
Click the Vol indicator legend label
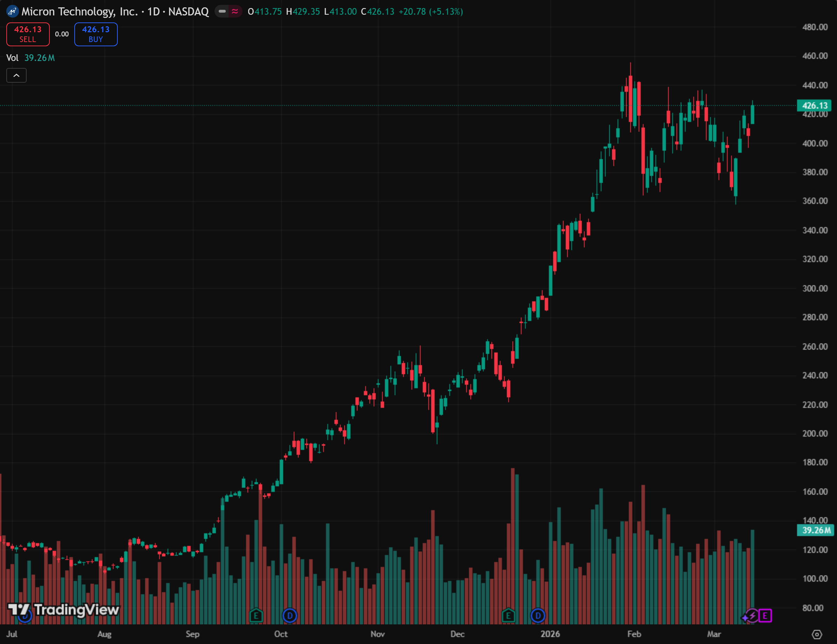(x=12, y=58)
